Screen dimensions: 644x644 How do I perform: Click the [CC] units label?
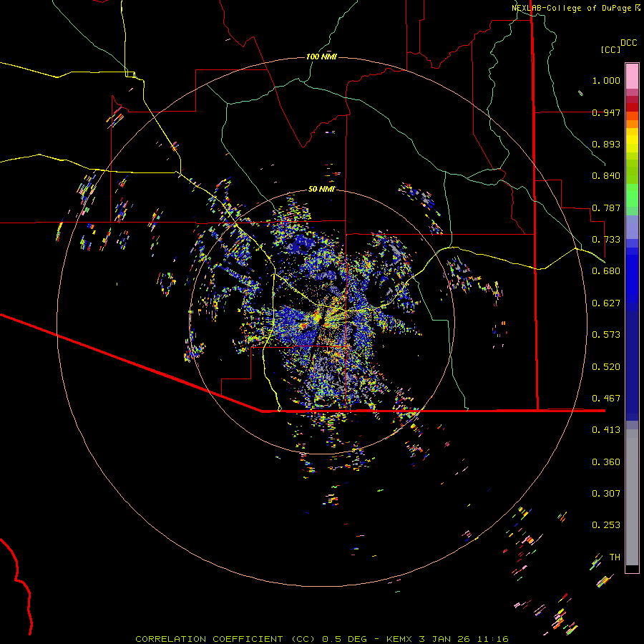[611, 49]
